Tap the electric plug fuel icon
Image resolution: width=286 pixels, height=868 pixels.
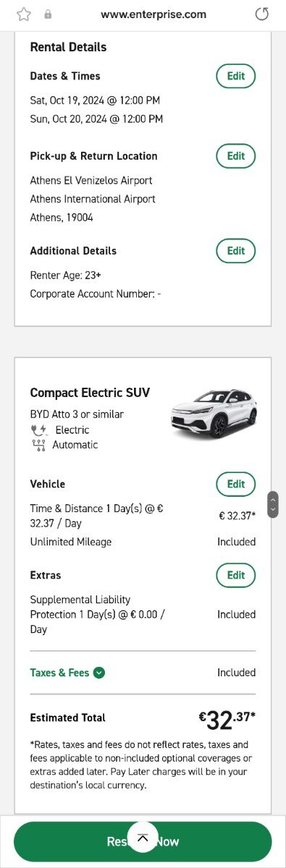tap(38, 430)
